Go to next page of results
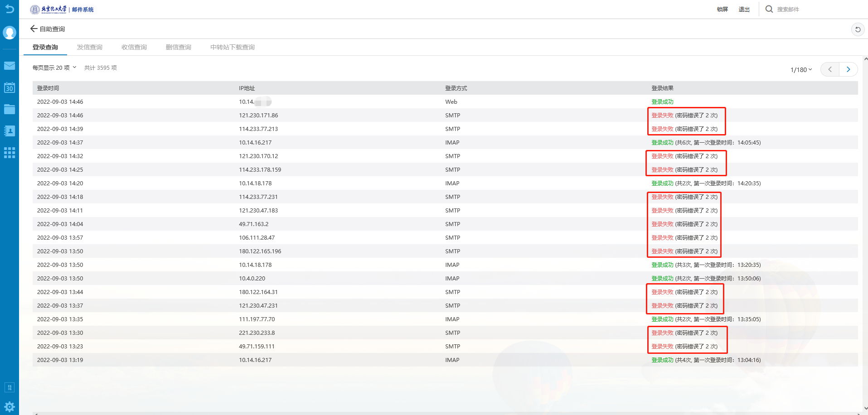The height and width of the screenshot is (415, 868). click(x=848, y=69)
